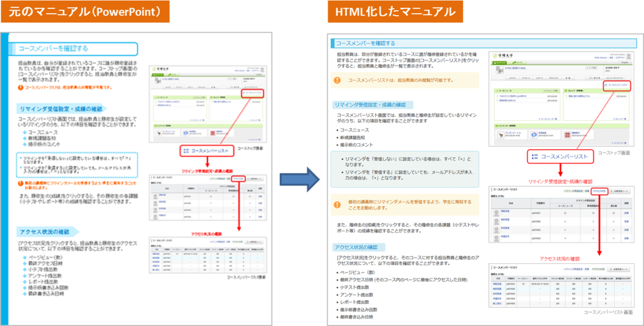The width and height of the screenshot is (644, 326).
Task: Click the avatar of student s201601 in HTML member list
Action: coord(497,213)
